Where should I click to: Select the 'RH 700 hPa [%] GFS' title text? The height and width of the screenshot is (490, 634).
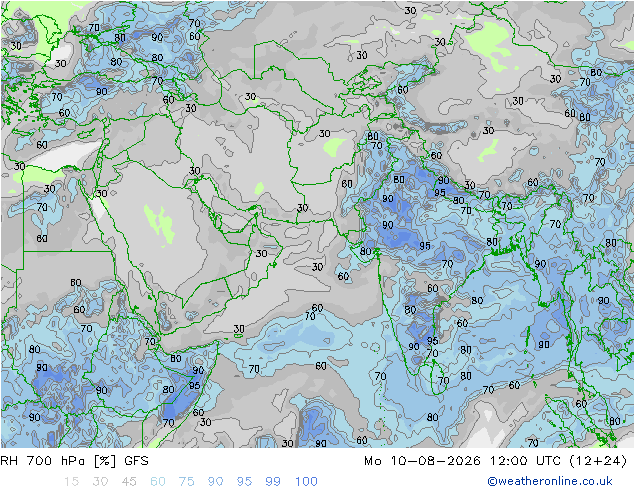point(74,461)
